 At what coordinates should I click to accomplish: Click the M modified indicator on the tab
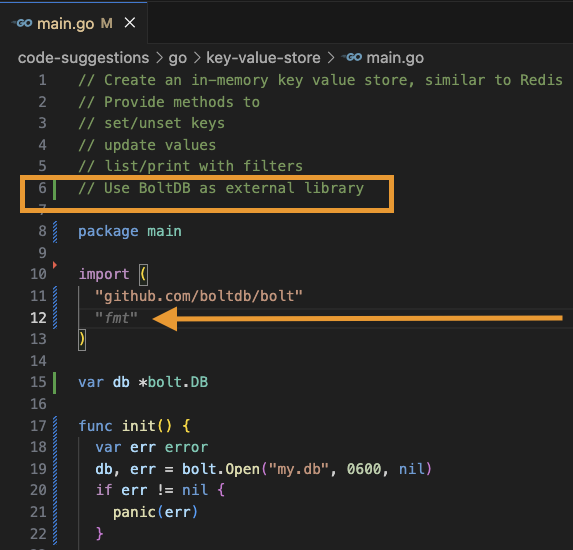pos(106,24)
